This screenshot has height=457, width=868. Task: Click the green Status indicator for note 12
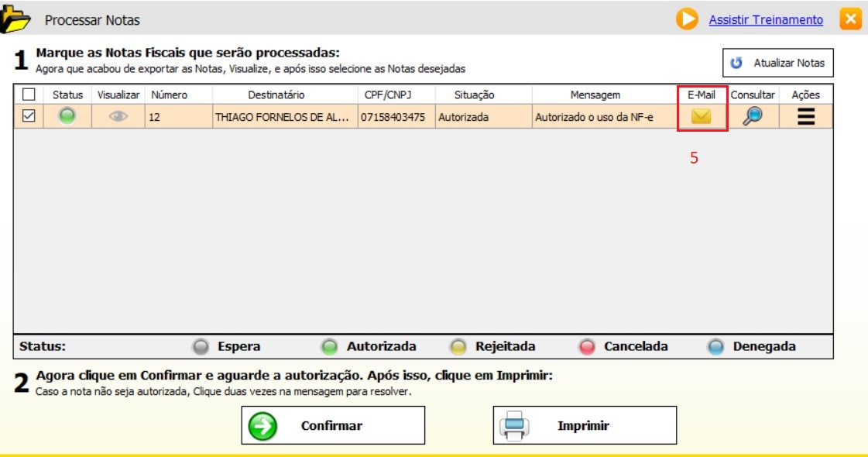tap(67, 117)
